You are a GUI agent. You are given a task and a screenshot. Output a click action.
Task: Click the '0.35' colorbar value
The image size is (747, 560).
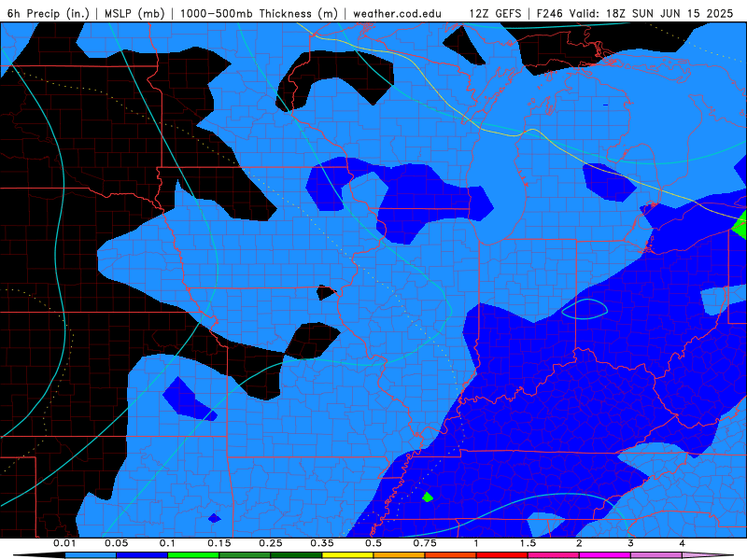(x=322, y=543)
